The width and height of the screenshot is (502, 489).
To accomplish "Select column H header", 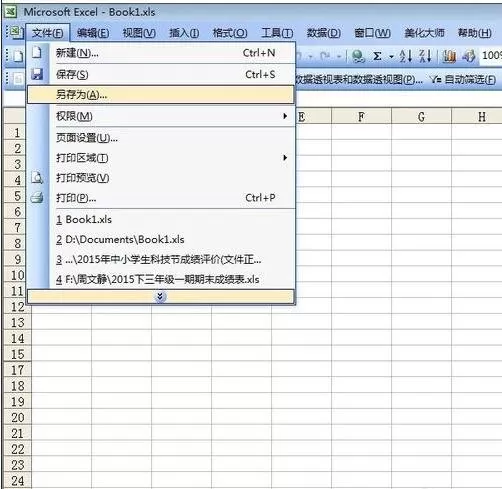I will [477, 117].
